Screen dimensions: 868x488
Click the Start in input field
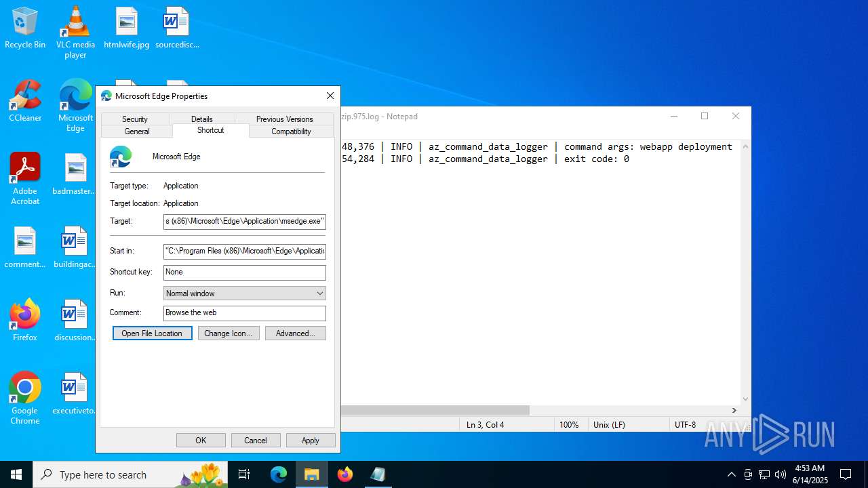245,251
